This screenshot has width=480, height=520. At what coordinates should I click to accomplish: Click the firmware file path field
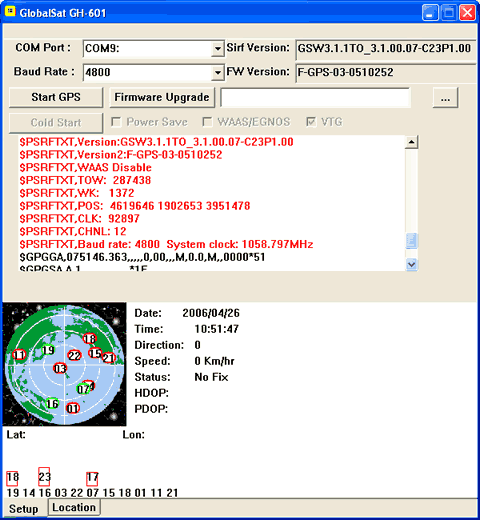point(315,98)
